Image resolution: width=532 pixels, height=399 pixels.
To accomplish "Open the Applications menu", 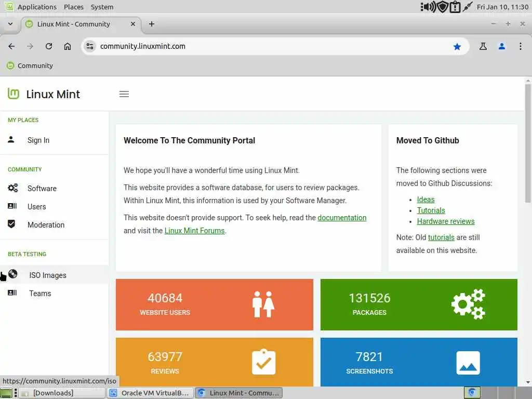I will click(37, 7).
